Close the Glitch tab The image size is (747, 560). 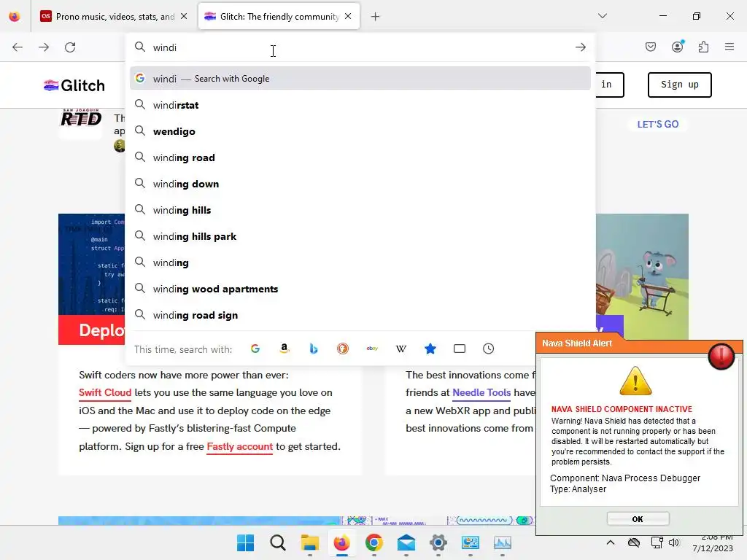tap(348, 16)
